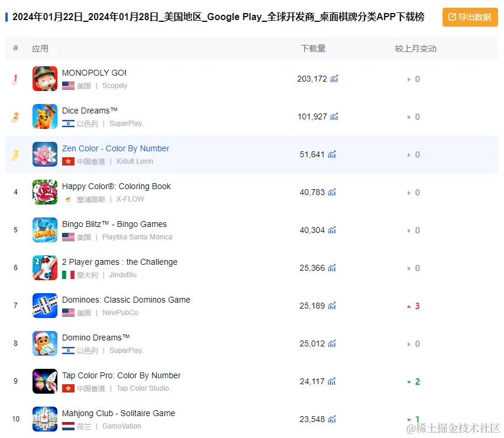Click the Playtika Santa Monica developer name
This screenshot has width=504, height=438.
click(137, 237)
